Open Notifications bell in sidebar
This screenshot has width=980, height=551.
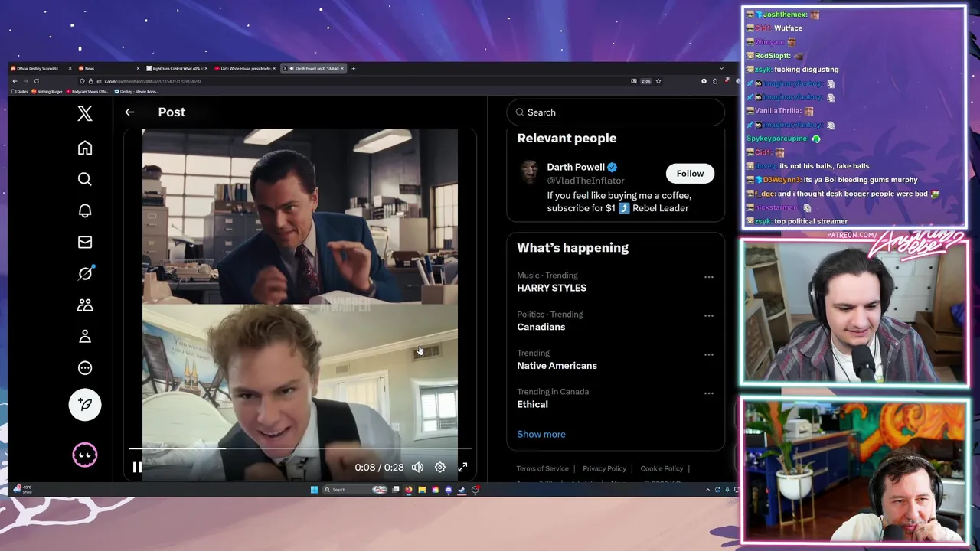tap(85, 210)
